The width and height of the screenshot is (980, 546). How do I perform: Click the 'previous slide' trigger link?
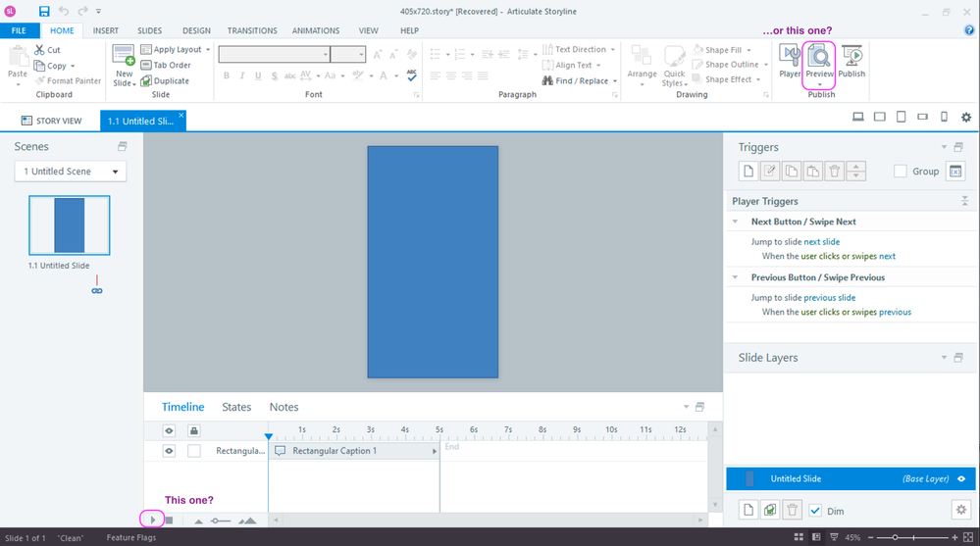pyautogui.click(x=829, y=297)
